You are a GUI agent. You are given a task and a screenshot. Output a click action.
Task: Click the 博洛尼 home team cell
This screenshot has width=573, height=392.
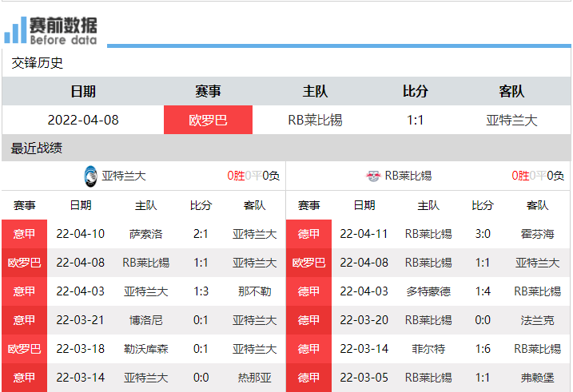pos(145,320)
